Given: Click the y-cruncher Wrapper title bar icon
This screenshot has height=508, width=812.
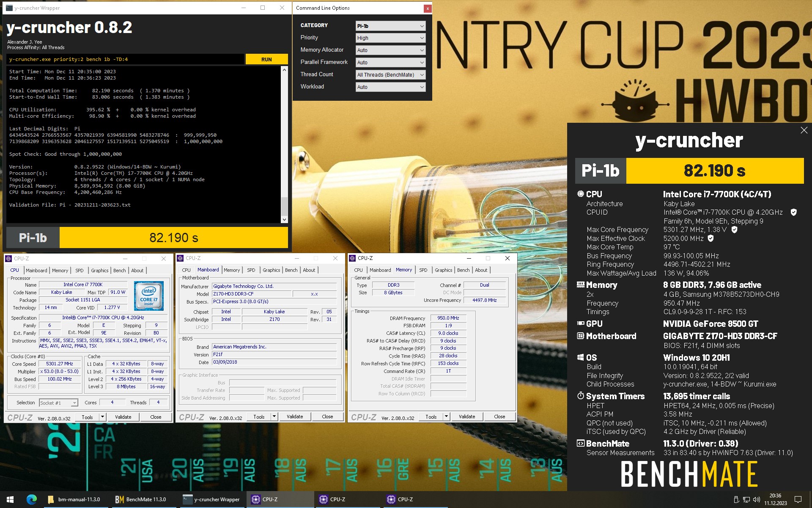Looking at the screenshot, I should click(x=9, y=8).
